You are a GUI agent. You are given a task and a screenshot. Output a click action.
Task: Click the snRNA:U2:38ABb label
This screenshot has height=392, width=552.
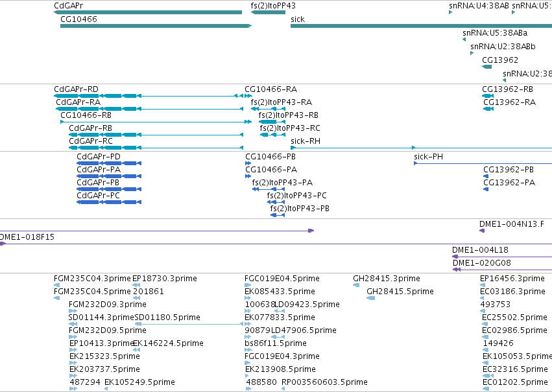pos(503,47)
